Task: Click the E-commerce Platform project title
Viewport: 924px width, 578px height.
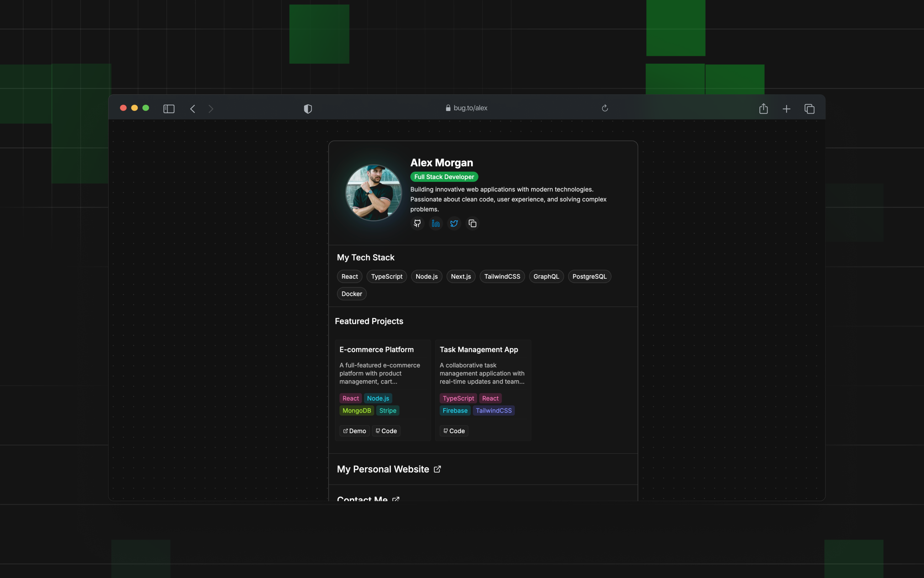Action: 376,350
